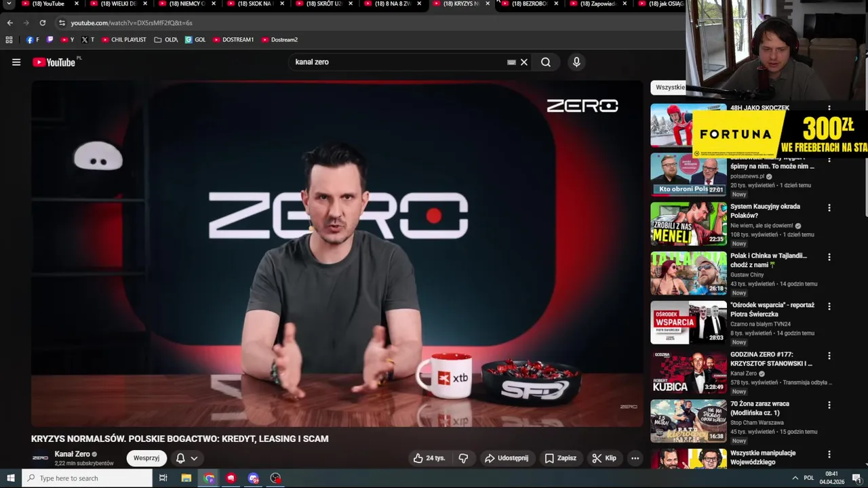868x488 pixels.
Task: Open CHIL PLAYLIST bookmark
Action: 124,40
